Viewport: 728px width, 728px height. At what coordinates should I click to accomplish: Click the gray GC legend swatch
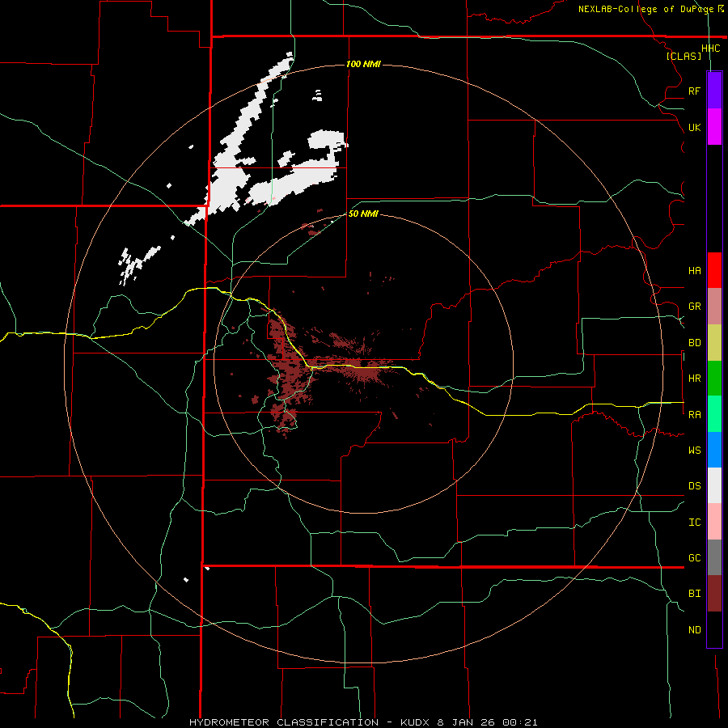click(714, 557)
